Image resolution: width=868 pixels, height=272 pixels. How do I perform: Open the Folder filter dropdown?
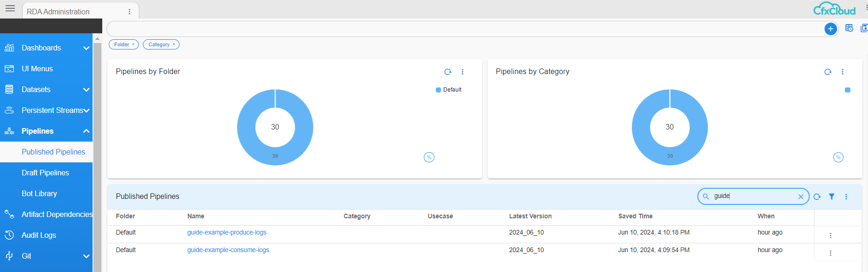point(124,44)
